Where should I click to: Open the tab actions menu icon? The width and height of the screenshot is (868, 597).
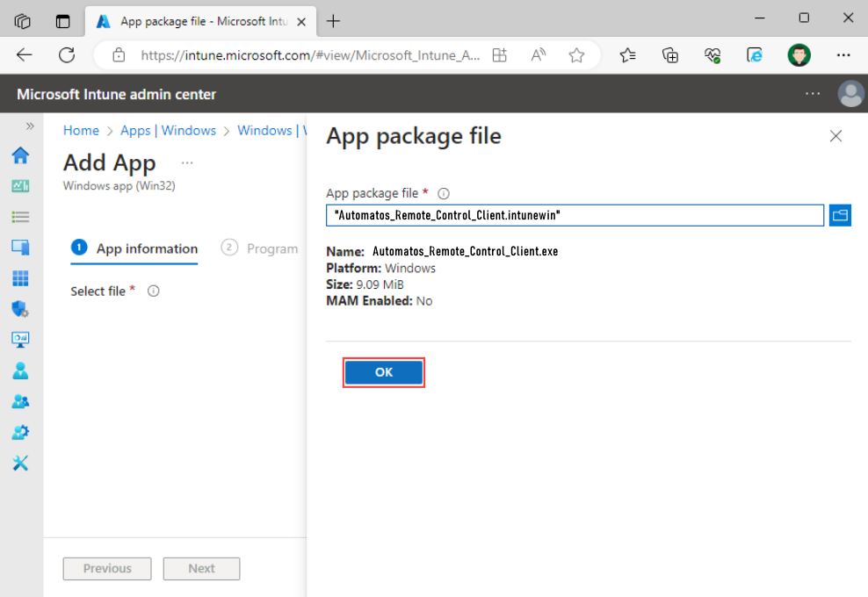tap(63, 22)
